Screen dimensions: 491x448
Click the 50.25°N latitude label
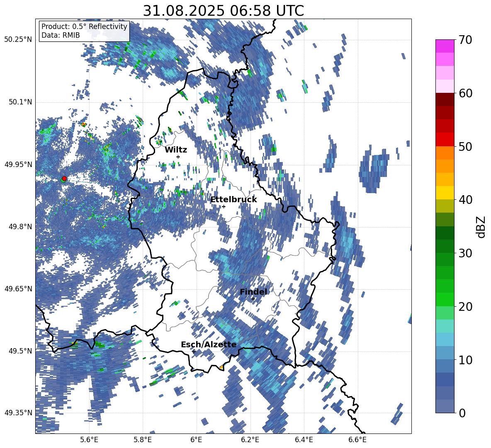18,40
